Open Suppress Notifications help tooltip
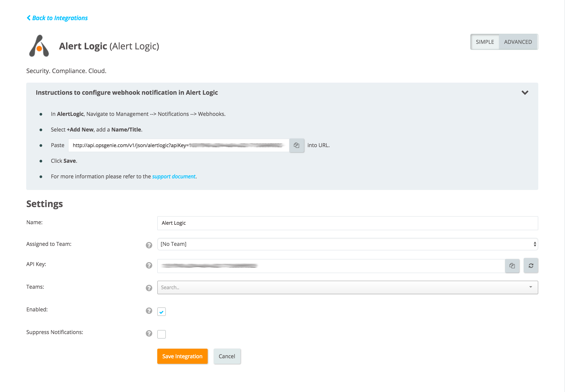Viewport: 565px width, 392px height. (x=149, y=333)
